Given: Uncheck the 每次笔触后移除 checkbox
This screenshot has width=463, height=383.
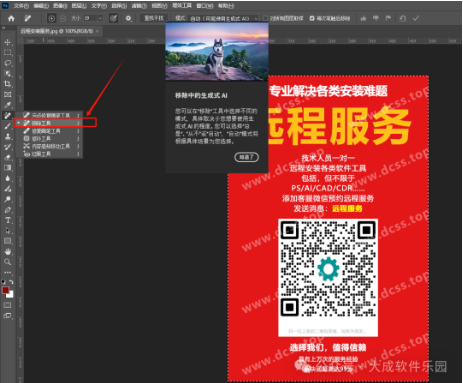Looking at the screenshot, I should 312,18.
